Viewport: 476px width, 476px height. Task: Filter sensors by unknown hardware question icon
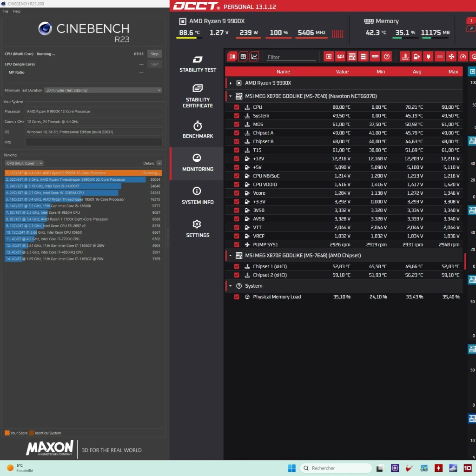pyautogui.click(x=386, y=56)
